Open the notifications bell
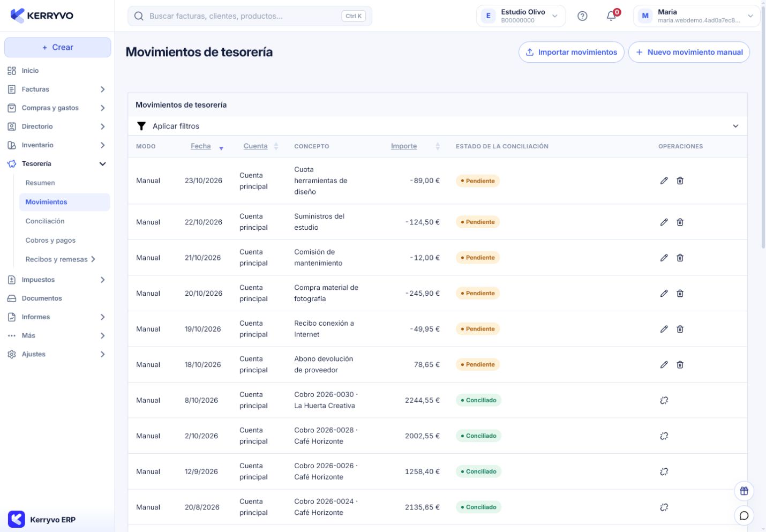This screenshot has width=766, height=532. [611, 16]
